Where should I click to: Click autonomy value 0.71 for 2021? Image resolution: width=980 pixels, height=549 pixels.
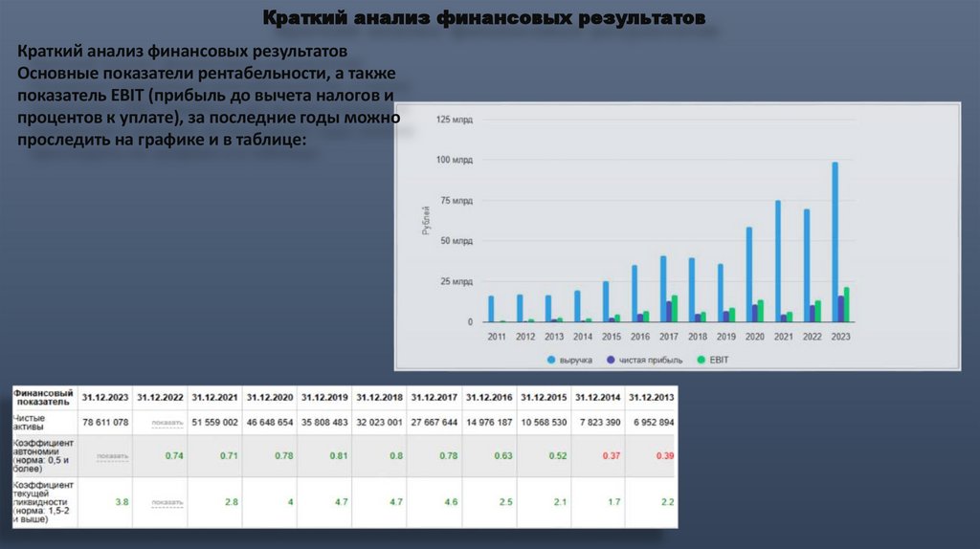[229, 456]
